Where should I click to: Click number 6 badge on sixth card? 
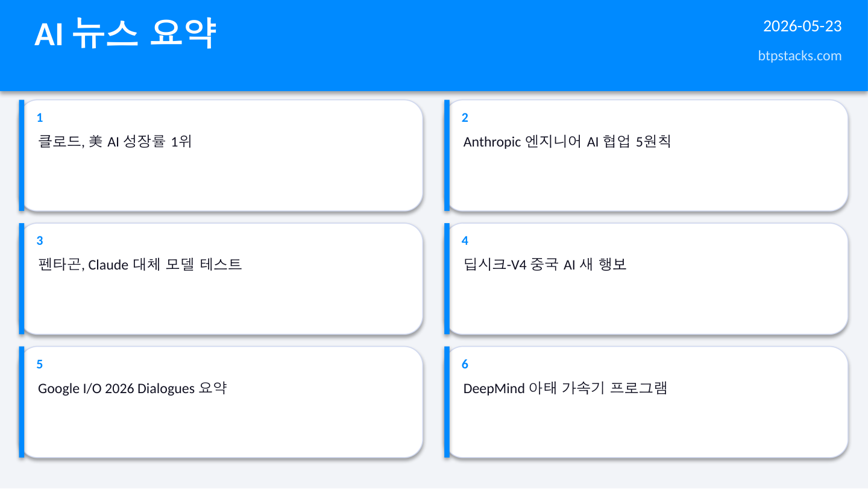tap(465, 364)
